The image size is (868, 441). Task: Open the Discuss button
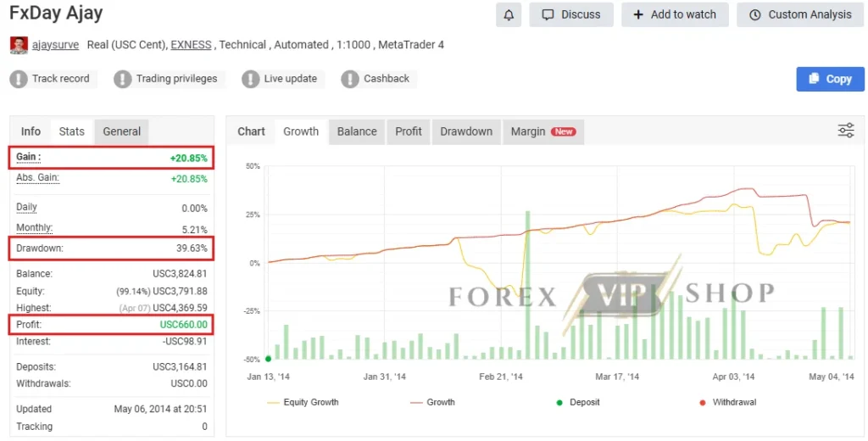(x=570, y=15)
